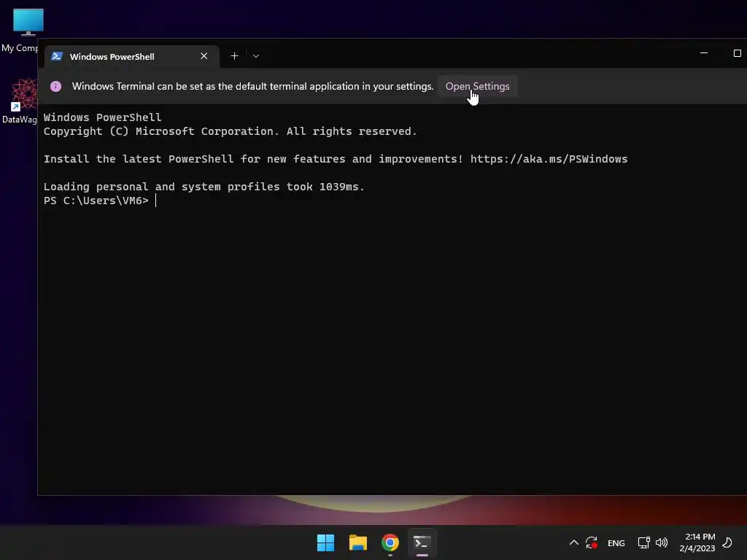Click the PowerShell icon in the tab
This screenshot has width=747, height=560.
(x=57, y=56)
